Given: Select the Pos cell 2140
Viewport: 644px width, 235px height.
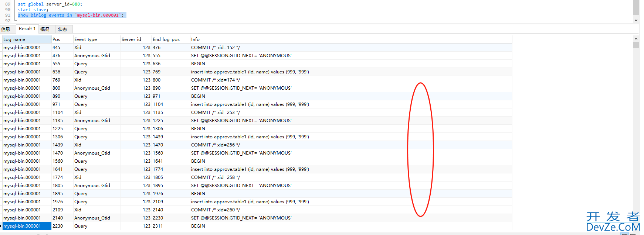Looking at the screenshot, I should 62,218.
